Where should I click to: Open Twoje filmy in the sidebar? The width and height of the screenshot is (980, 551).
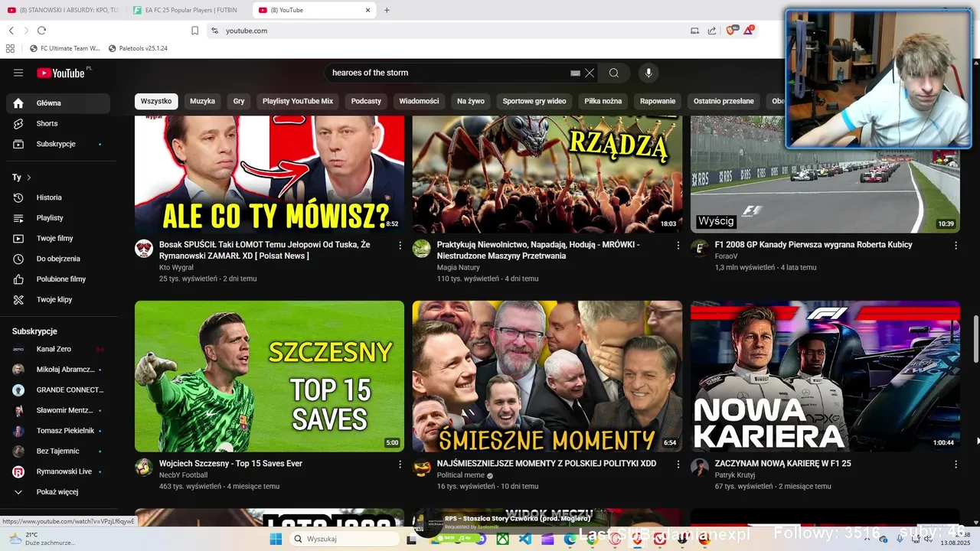pyautogui.click(x=57, y=238)
